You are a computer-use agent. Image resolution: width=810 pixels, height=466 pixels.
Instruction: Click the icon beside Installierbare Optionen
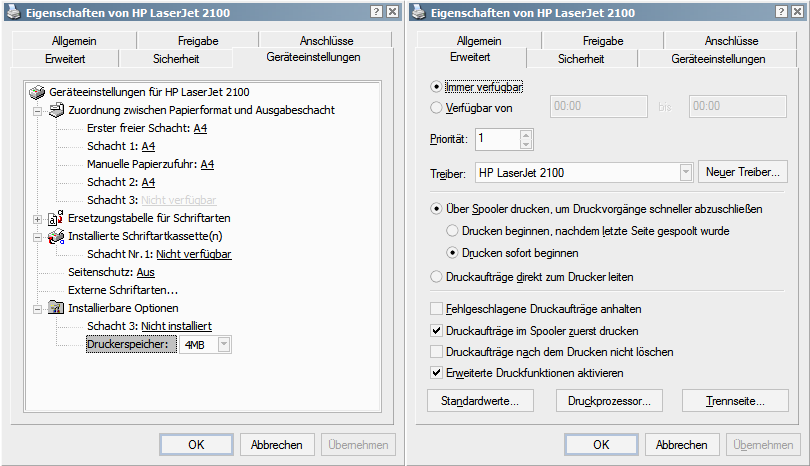click(56, 308)
